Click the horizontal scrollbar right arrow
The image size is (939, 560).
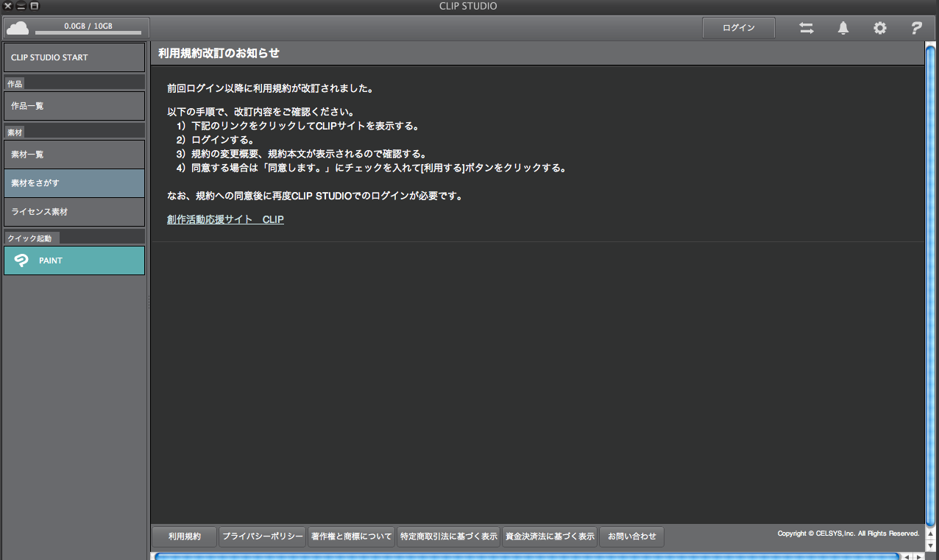[x=918, y=556]
